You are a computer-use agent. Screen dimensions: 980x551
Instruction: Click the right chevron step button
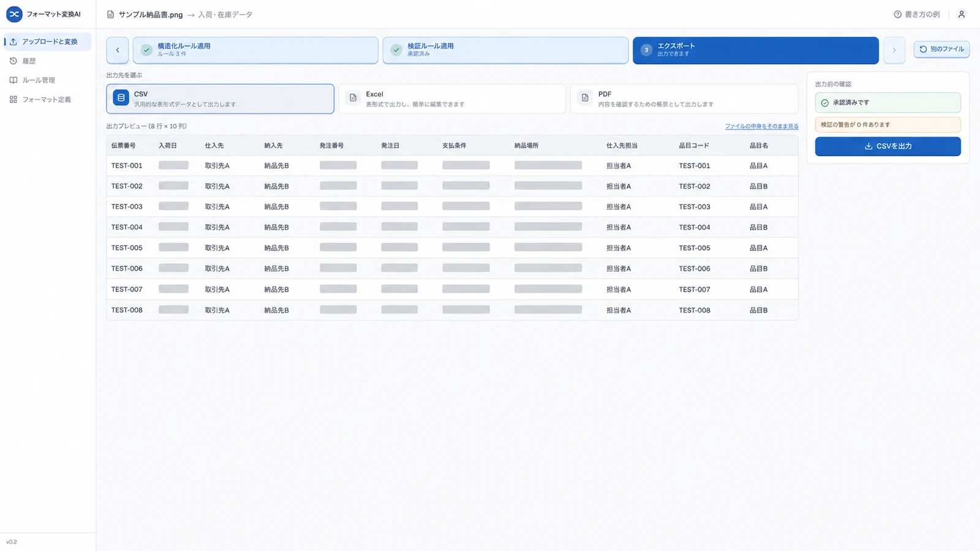point(894,50)
